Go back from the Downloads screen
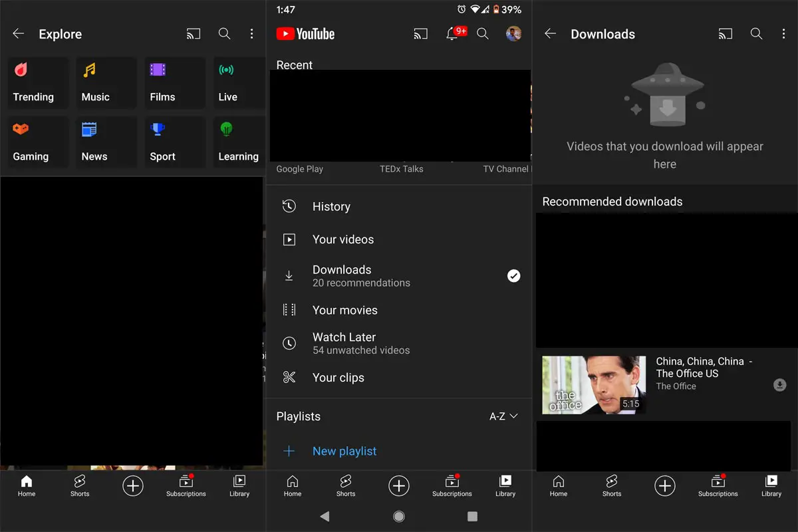The height and width of the screenshot is (532, 798). coord(551,34)
